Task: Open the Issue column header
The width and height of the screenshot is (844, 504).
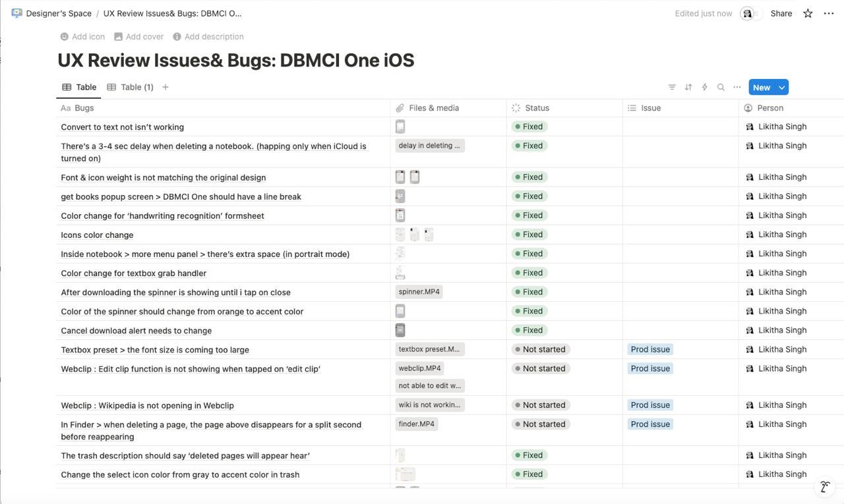Action: (x=680, y=108)
